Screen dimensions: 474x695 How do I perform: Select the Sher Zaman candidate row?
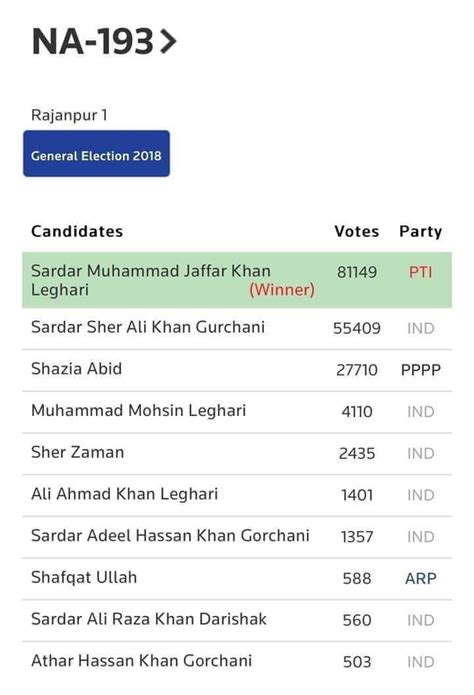point(237,453)
